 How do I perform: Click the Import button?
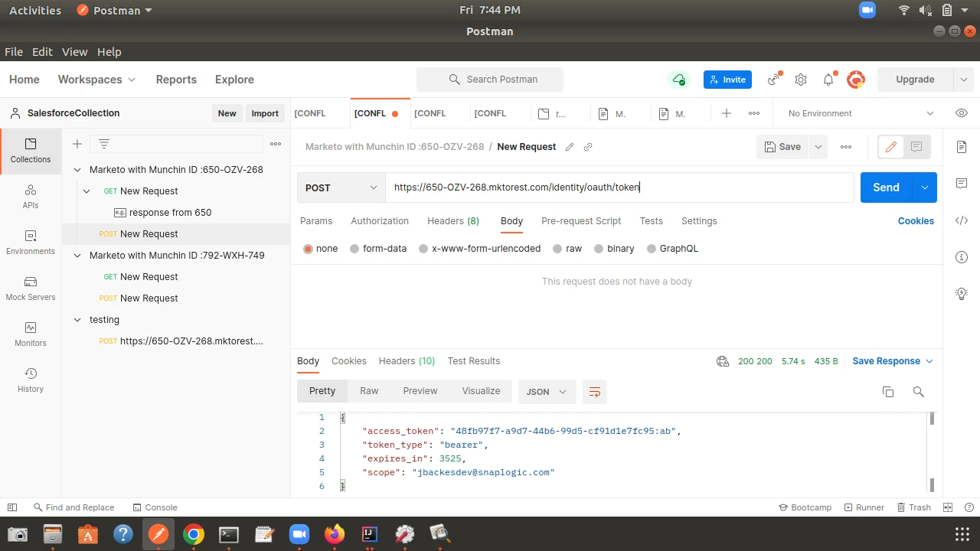pos(265,113)
